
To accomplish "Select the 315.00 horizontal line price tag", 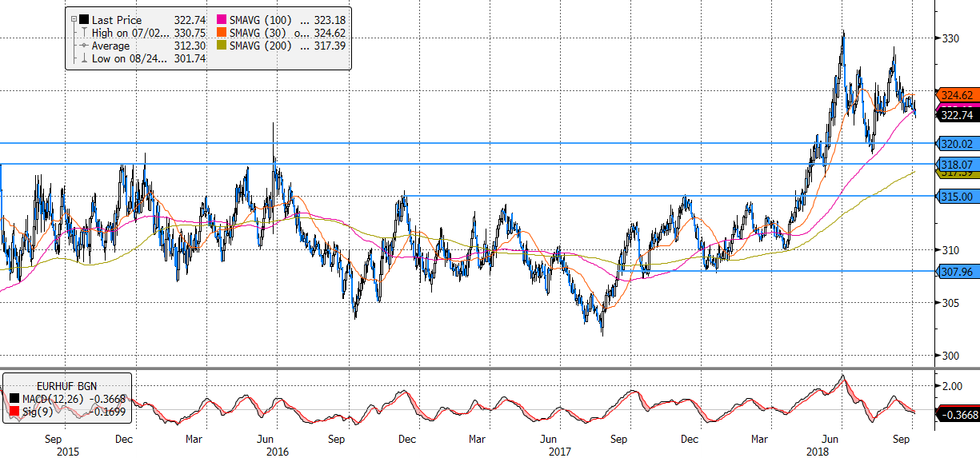I will [x=955, y=196].
